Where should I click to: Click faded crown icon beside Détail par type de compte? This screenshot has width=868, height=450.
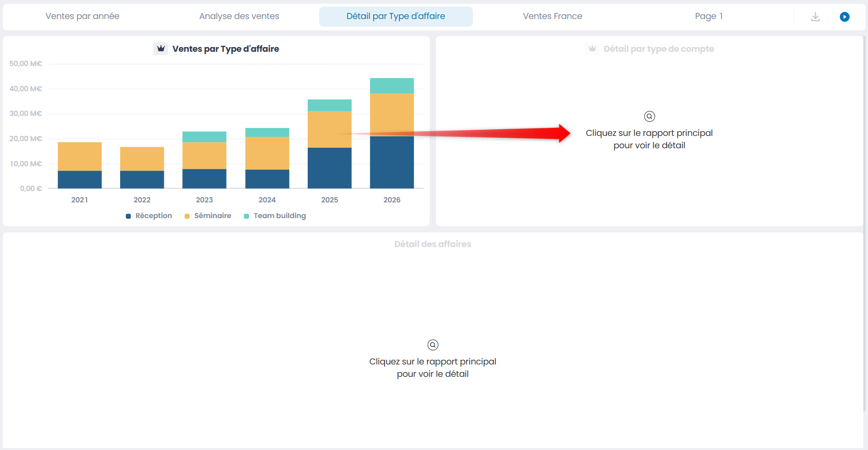pyautogui.click(x=592, y=48)
